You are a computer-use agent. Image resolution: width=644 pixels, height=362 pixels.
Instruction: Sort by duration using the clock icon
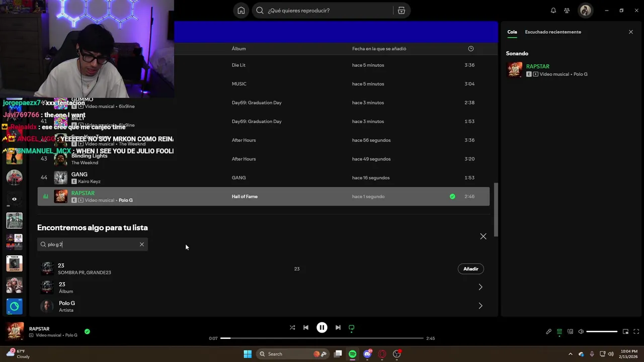(471, 49)
